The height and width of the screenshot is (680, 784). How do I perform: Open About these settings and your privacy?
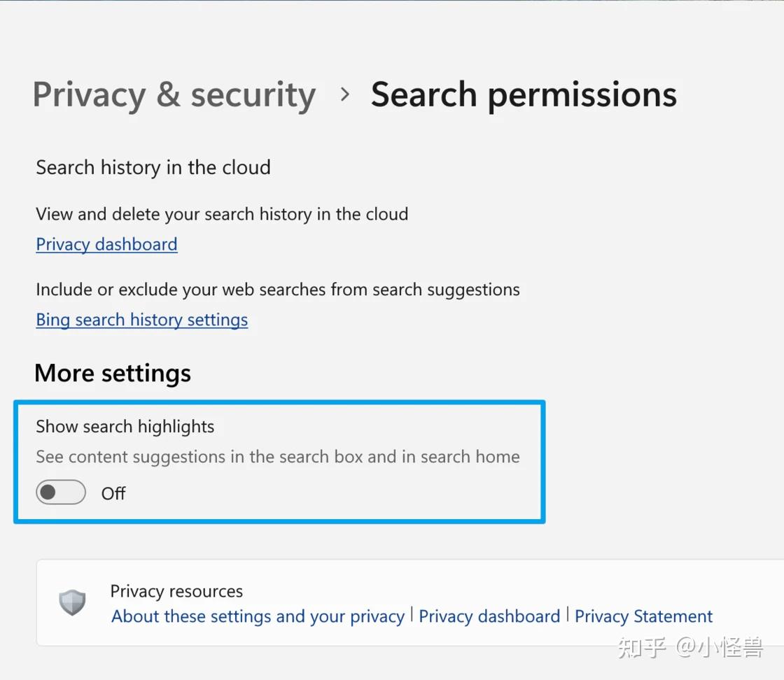click(x=258, y=616)
